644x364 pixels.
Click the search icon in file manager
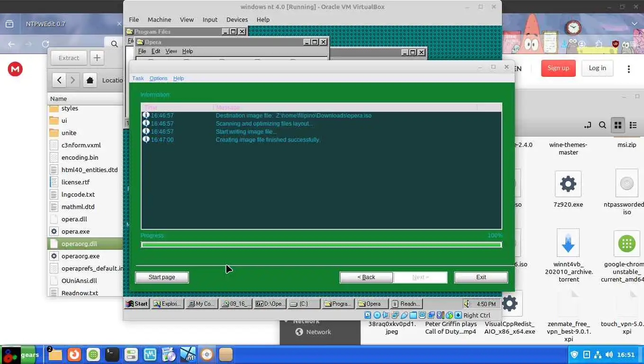pos(602,125)
